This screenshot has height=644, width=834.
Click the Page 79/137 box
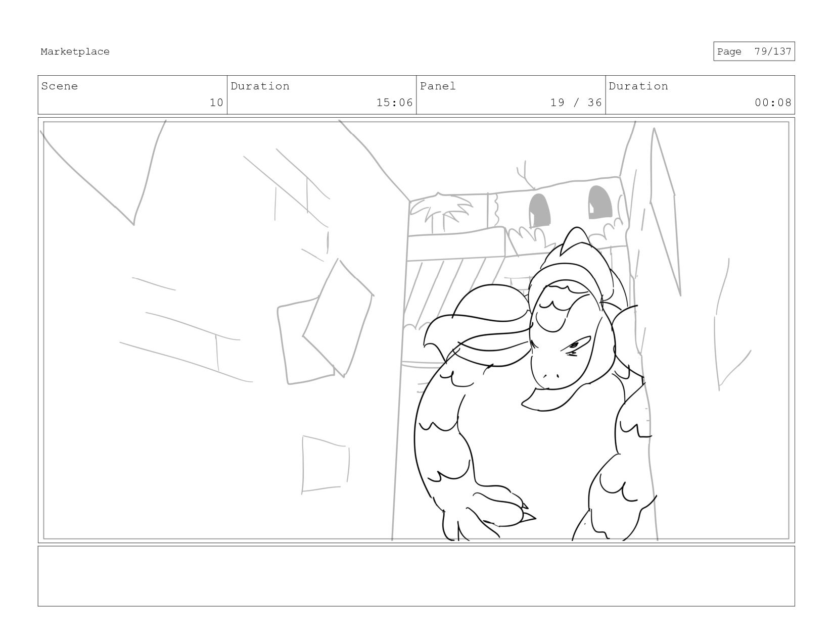point(754,52)
